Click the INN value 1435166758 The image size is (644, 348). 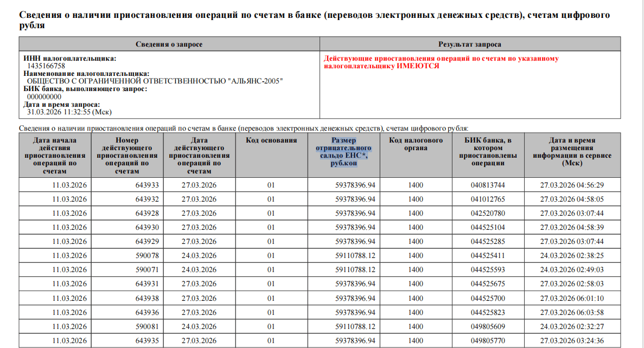[46, 66]
